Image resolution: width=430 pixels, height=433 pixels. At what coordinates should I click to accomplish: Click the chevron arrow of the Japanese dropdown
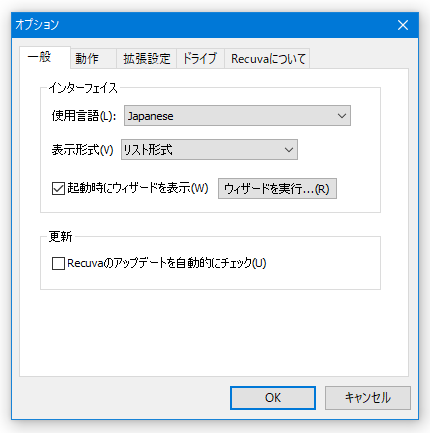coord(342,116)
